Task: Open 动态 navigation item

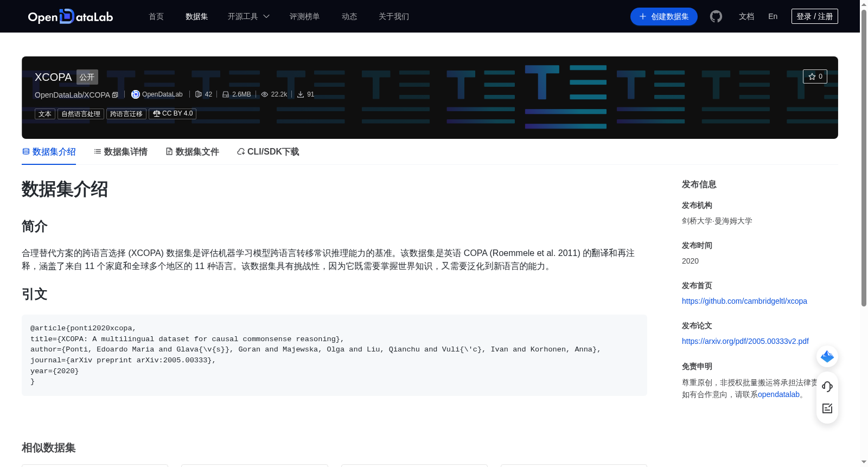Action: point(349,16)
